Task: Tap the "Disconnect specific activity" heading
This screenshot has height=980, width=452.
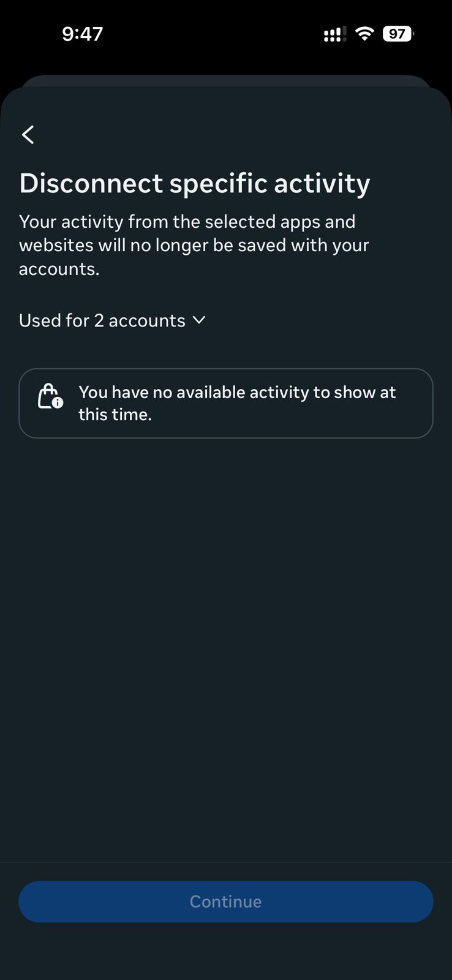Action: click(195, 183)
